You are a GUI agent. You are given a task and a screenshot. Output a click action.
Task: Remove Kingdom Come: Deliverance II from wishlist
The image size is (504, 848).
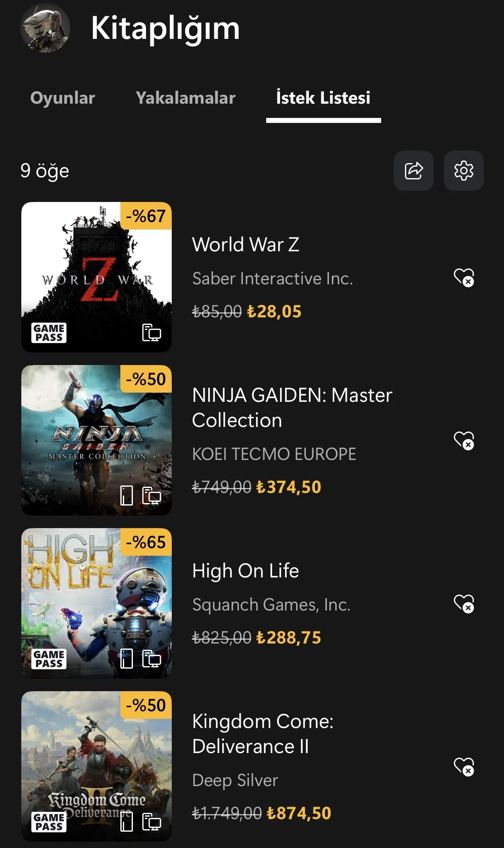[x=464, y=766]
